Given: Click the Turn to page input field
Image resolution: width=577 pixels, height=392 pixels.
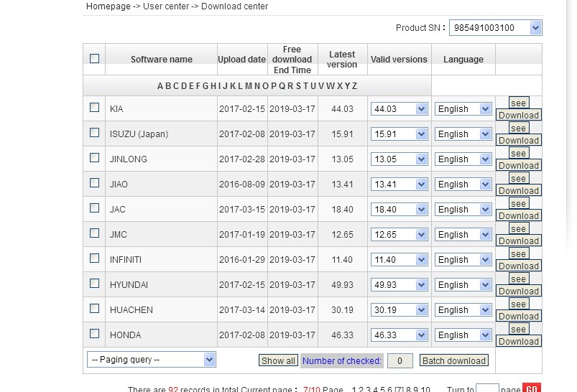Looking at the screenshot, I should pyautogui.click(x=487, y=388).
